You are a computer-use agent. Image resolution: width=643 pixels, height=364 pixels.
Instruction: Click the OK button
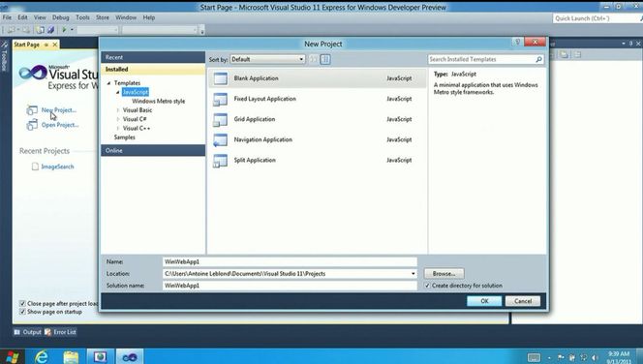tap(484, 301)
